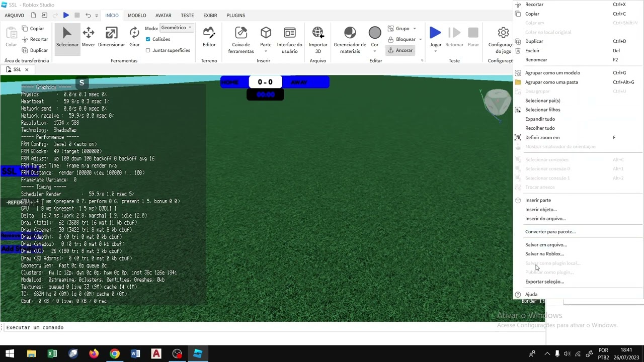Choose Agrupar como uma pasta
This screenshot has width=644, height=362.
579,82
